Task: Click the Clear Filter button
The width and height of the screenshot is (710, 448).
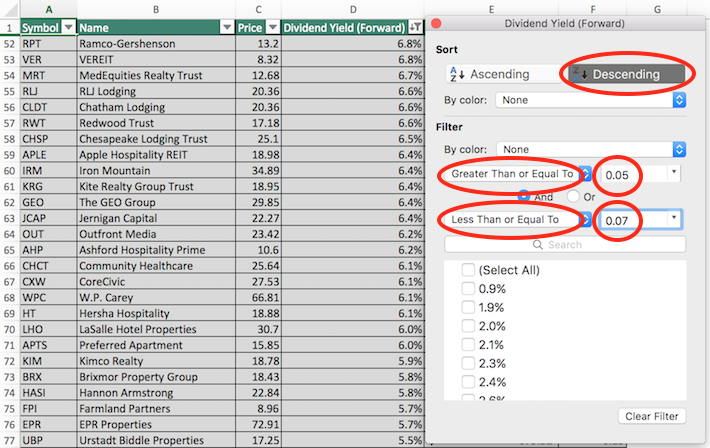Action: pos(650,416)
